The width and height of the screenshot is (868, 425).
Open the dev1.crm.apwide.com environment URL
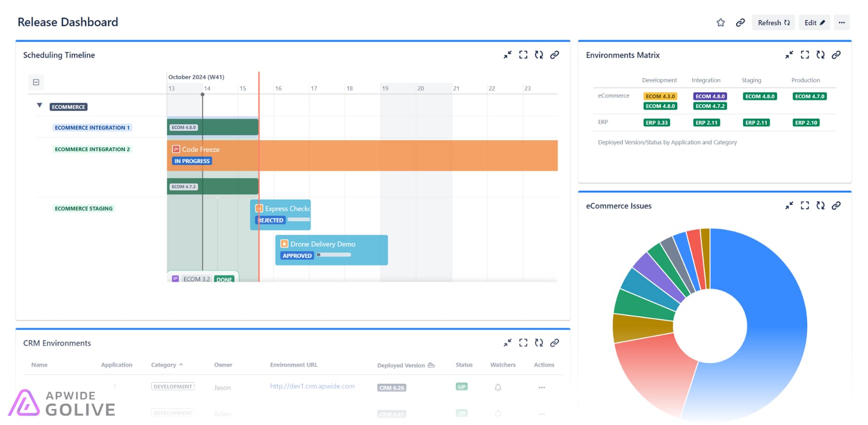[312, 386]
